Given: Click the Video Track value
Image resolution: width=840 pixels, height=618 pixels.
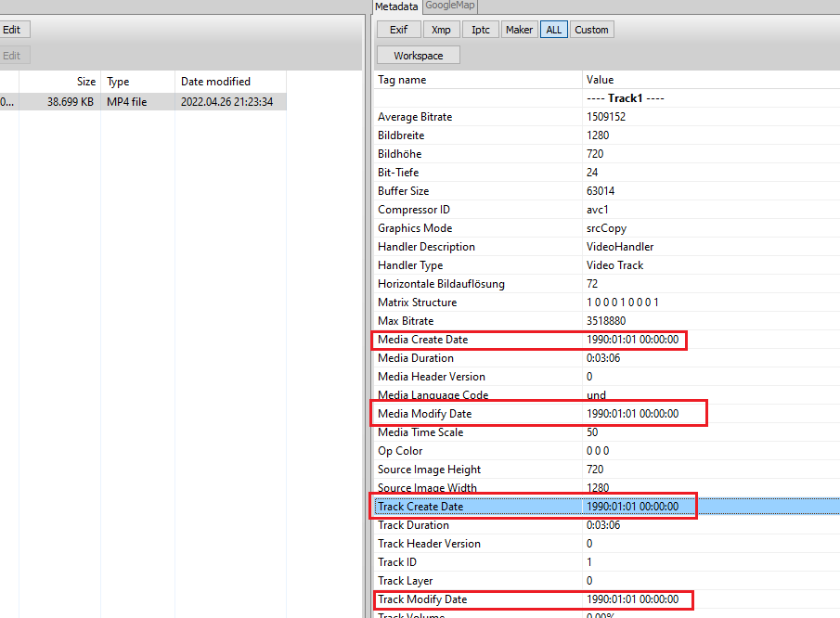Looking at the screenshot, I should [x=614, y=265].
